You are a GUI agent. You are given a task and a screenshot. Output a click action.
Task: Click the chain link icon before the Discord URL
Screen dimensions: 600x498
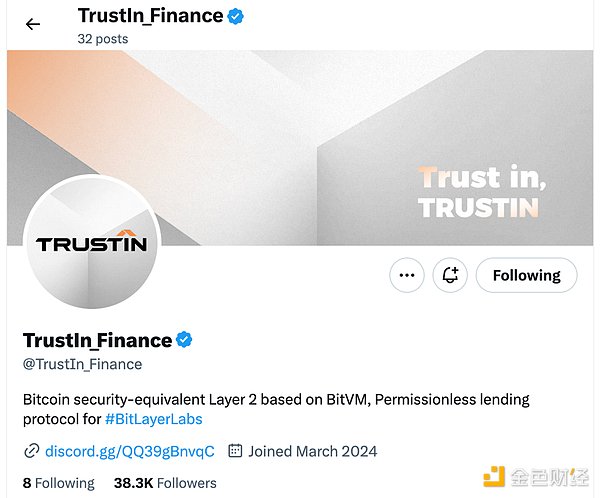tap(31, 451)
